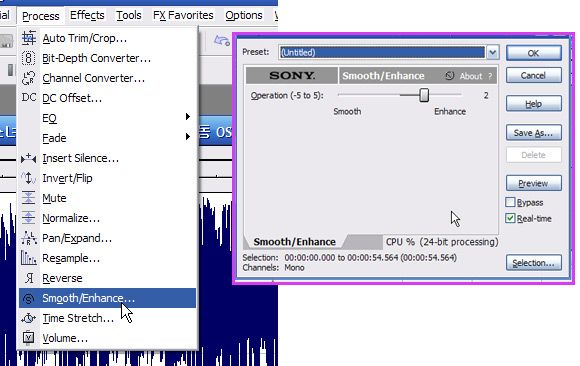Open the Preset dropdown arrow
This screenshot has width=580, height=366.
pos(492,52)
